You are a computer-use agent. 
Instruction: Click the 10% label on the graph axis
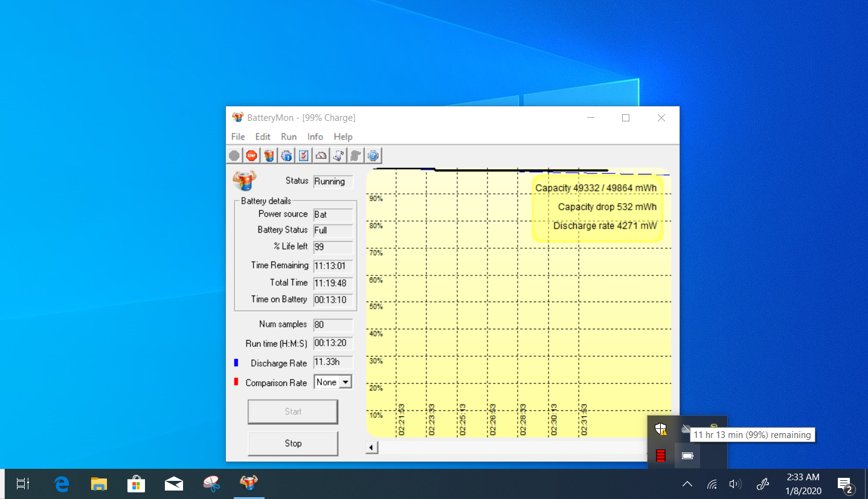(376, 415)
